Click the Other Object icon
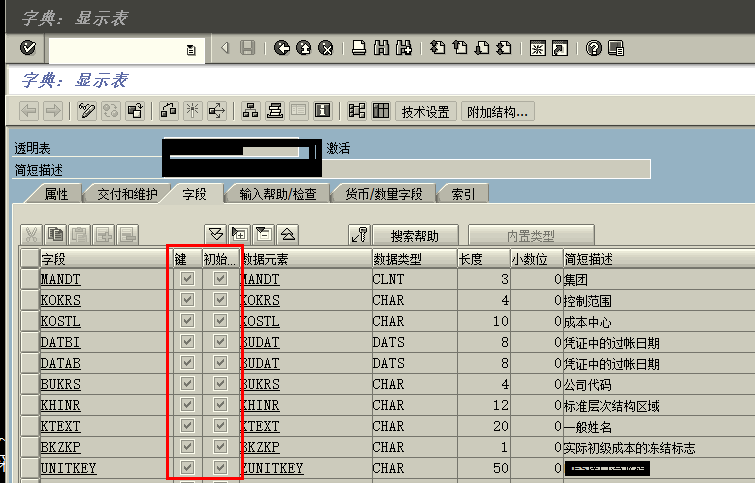This screenshot has width=755, height=483. click(x=135, y=111)
